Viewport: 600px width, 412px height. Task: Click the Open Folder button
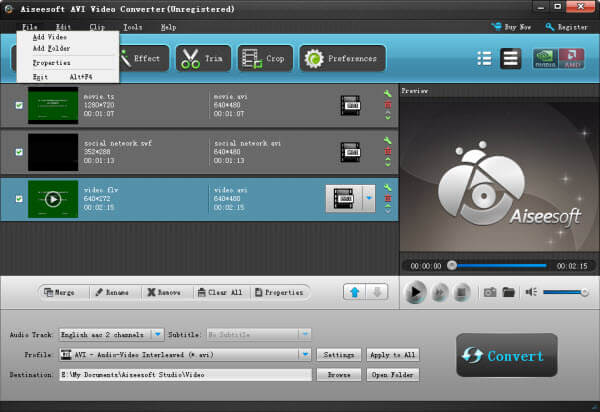pos(393,375)
